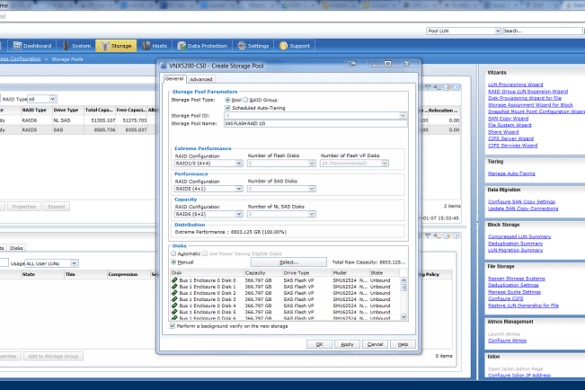The height and width of the screenshot is (390, 585).
Task: Open the Number of Flash Disks dropdown
Action: (x=312, y=163)
